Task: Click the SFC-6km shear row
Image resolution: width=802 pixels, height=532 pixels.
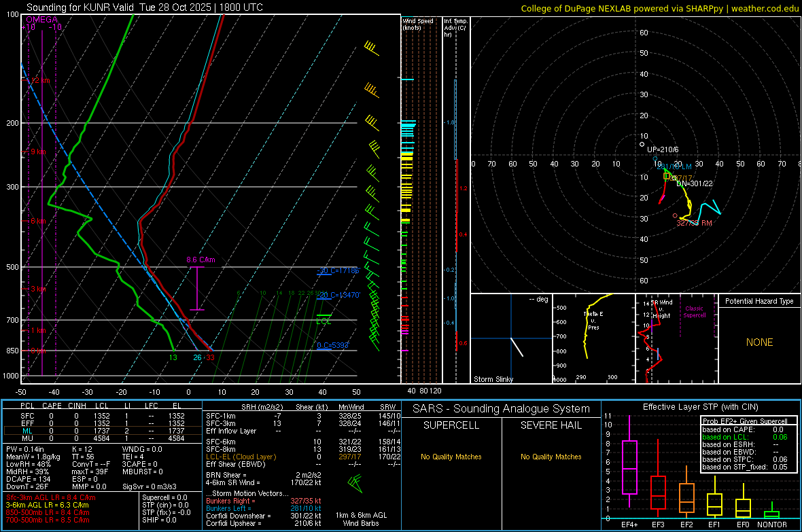Action: click(303, 442)
